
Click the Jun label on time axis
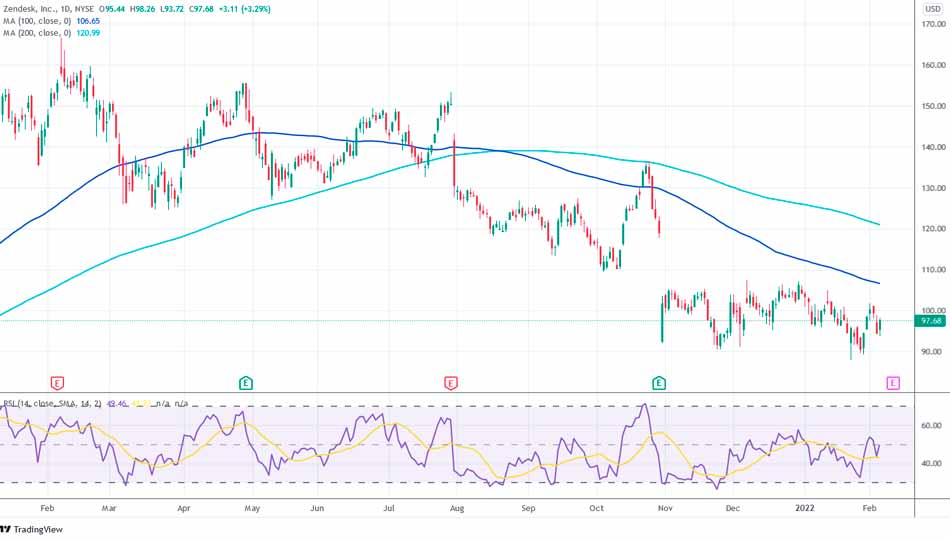[317, 508]
